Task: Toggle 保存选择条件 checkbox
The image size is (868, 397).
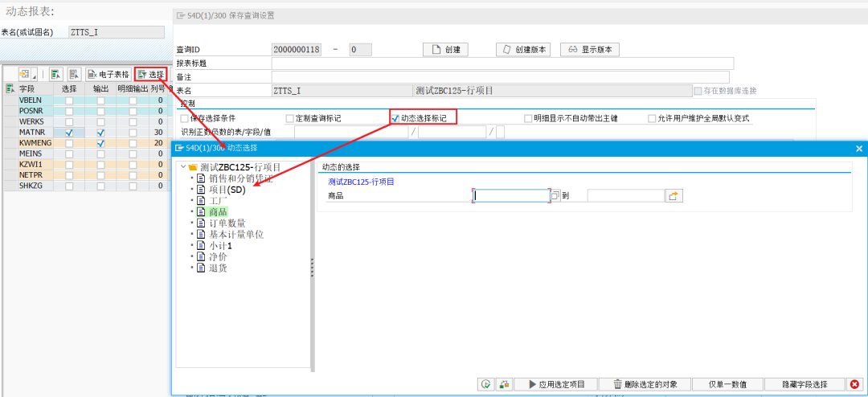Action: pyautogui.click(x=184, y=118)
